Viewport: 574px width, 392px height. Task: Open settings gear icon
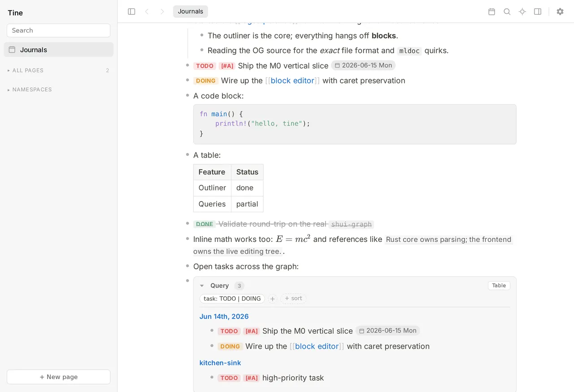(x=560, y=12)
